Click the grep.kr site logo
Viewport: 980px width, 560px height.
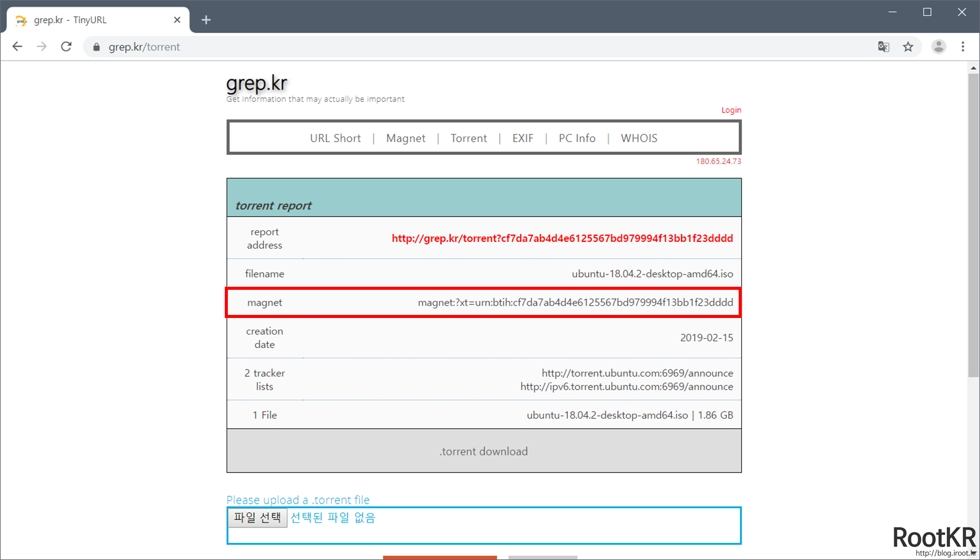[x=257, y=83]
